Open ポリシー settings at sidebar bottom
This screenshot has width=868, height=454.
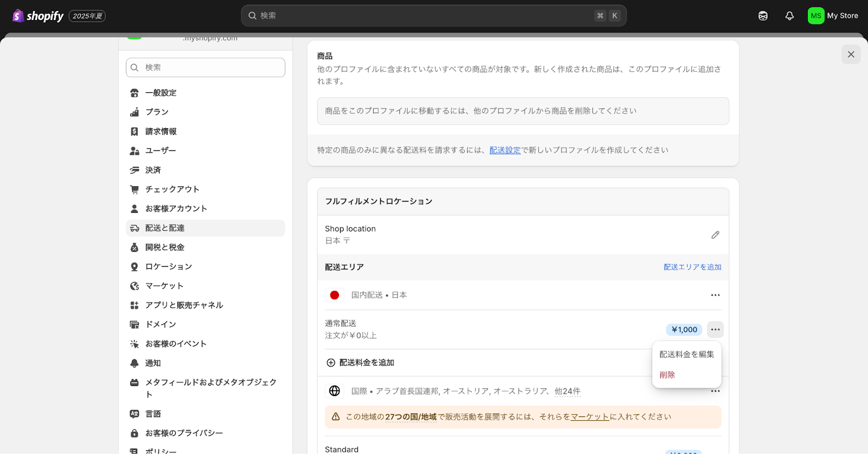206,450
